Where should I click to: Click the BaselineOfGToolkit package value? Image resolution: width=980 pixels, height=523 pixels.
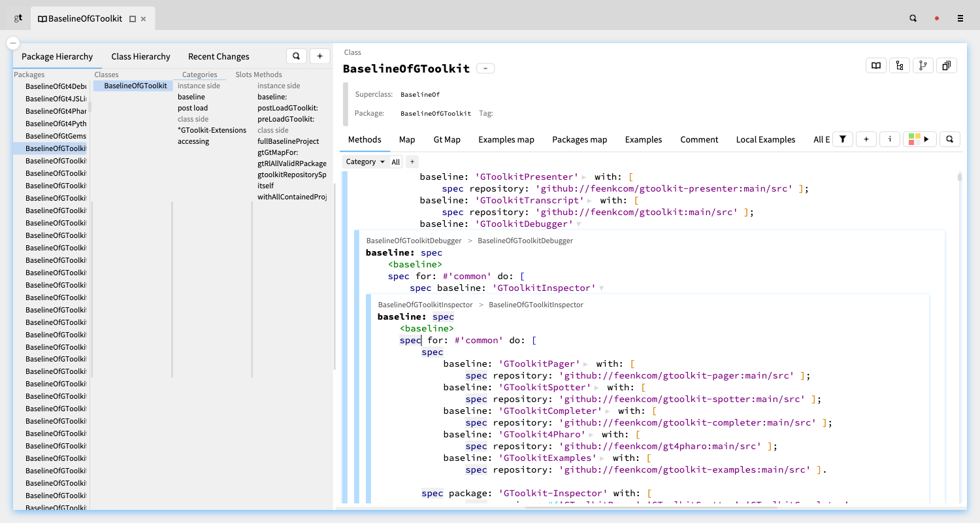(x=436, y=113)
